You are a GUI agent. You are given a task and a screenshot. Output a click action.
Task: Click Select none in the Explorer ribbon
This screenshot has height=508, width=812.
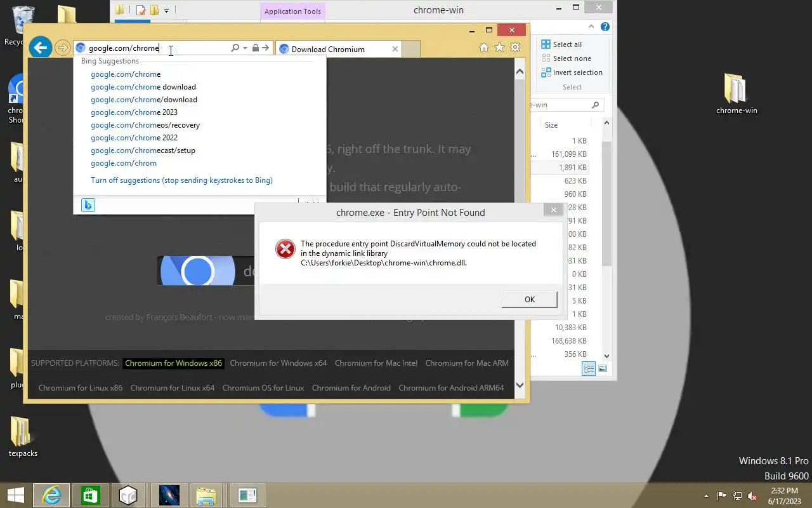point(565,58)
